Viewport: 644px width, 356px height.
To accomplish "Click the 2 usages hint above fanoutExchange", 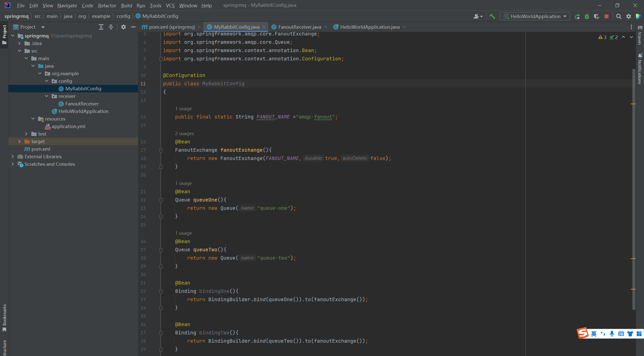I will tap(184, 133).
